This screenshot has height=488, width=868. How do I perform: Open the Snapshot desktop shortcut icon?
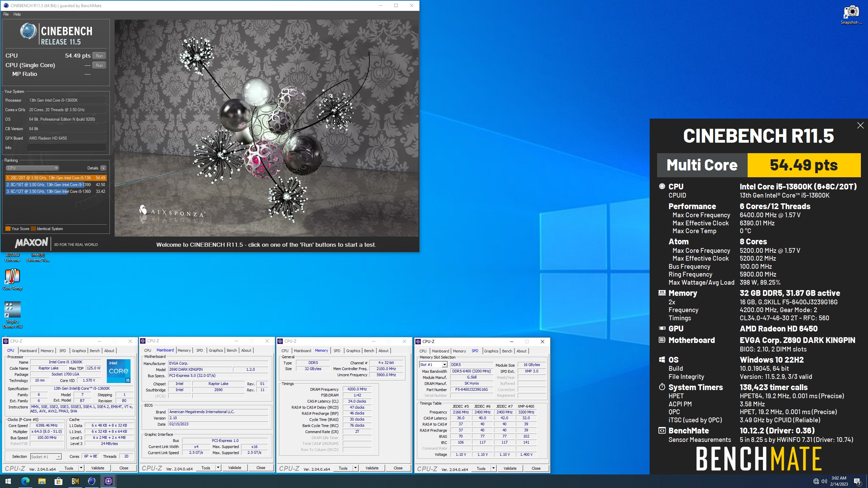[x=851, y=15]
